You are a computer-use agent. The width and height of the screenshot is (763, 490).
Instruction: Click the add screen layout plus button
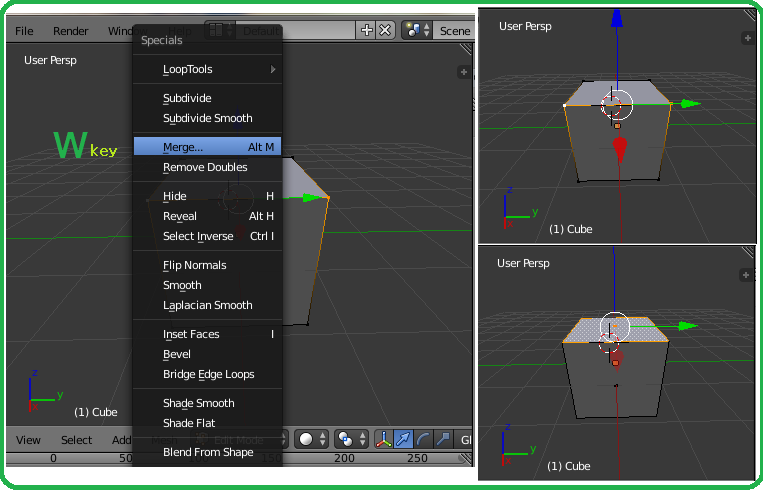pyautogui.click(x=366, y=31)
